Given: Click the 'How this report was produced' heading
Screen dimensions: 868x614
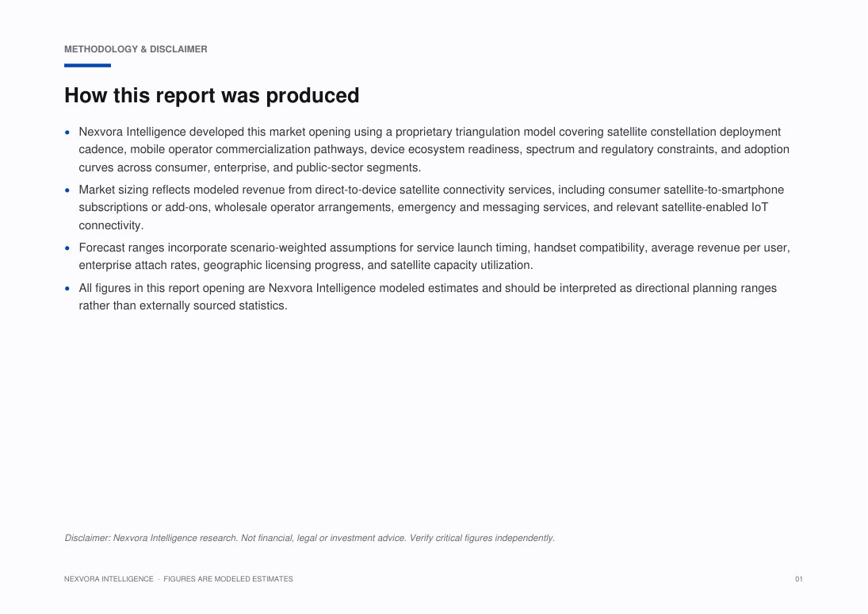Looking at the screenshot, I should point(212,96).
